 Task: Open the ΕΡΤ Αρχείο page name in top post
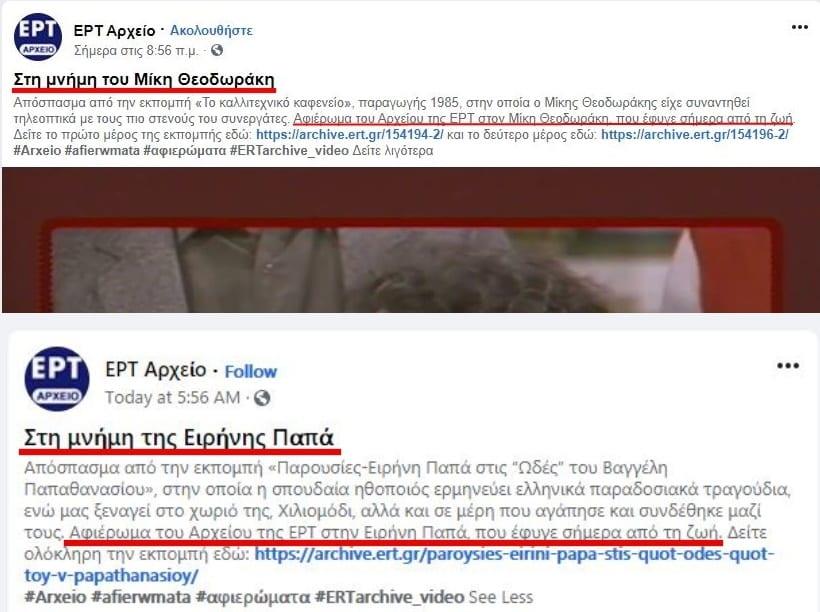(x=115, y=30)
